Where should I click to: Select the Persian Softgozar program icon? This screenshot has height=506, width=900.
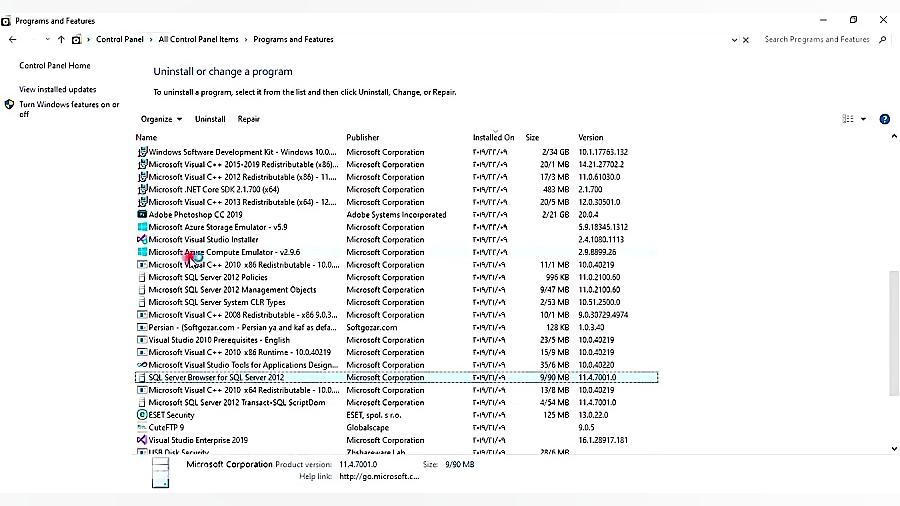pyautogui.click(x=142, y=328)
